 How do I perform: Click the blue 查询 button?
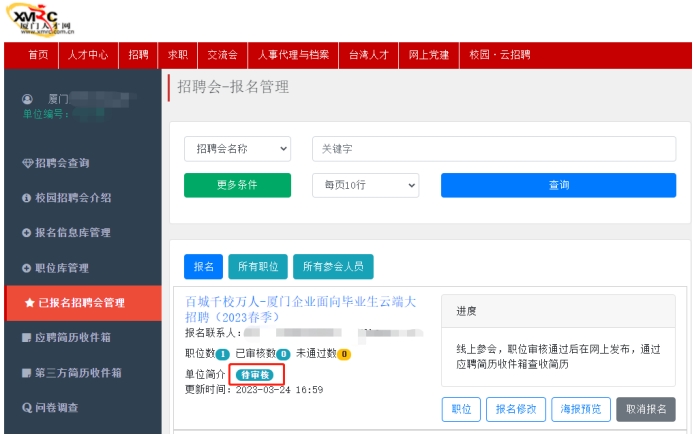point(558,185)
